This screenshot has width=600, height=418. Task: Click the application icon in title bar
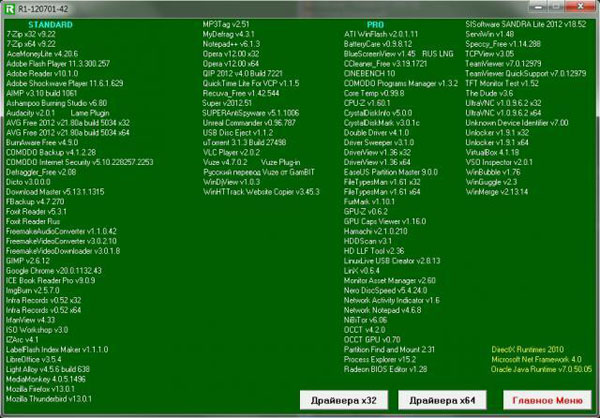click(x=10, y=7)
